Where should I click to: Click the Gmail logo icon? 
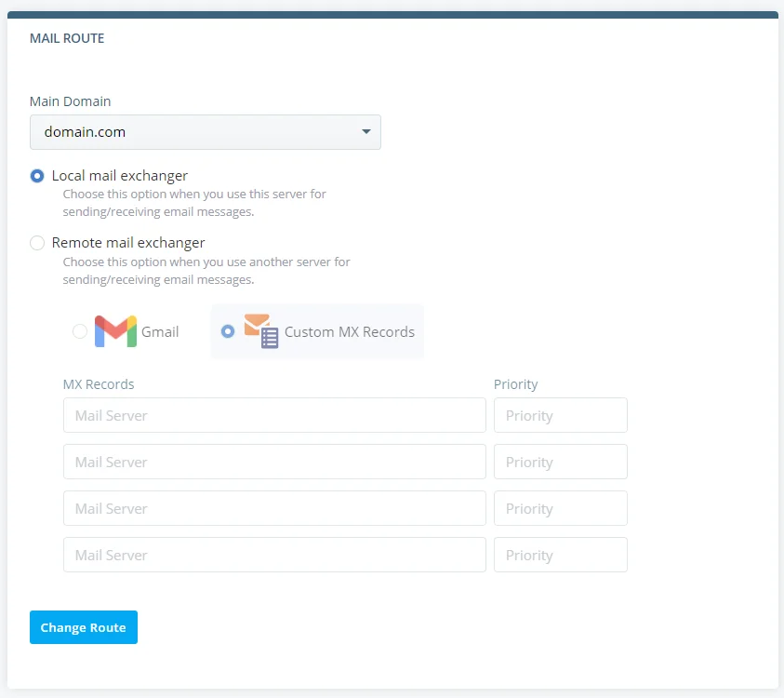click(x=113, y=331)
